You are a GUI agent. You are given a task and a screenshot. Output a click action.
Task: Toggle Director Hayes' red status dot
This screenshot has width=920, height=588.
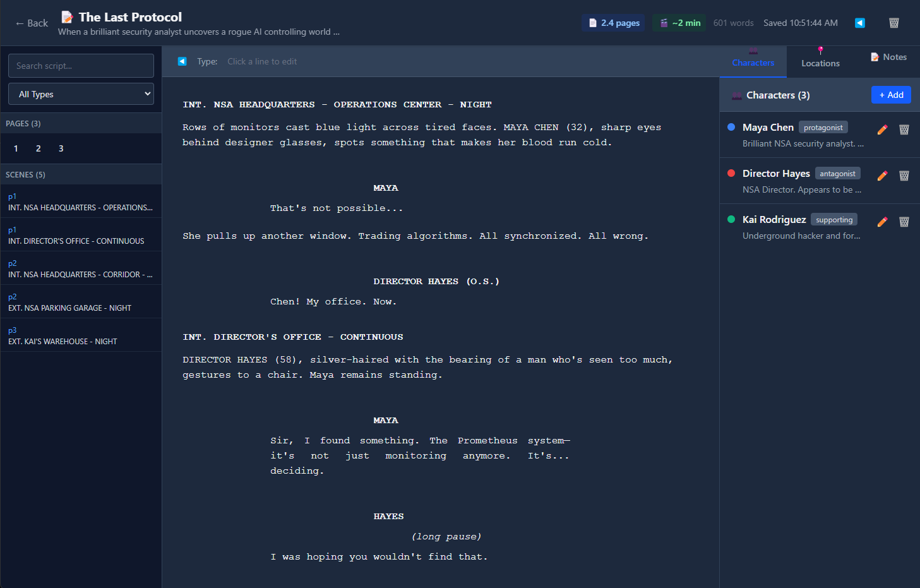731,172
